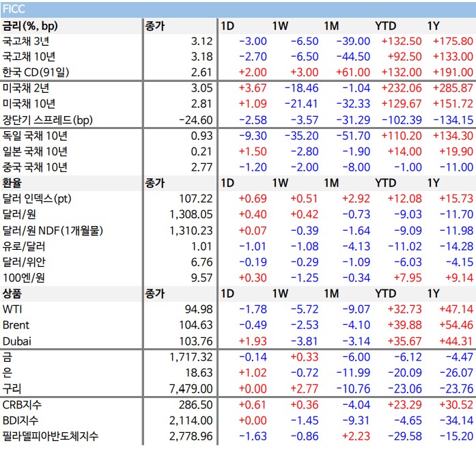Click the 1M header in 상품 section
476x452 pixels.
(331, 294)
